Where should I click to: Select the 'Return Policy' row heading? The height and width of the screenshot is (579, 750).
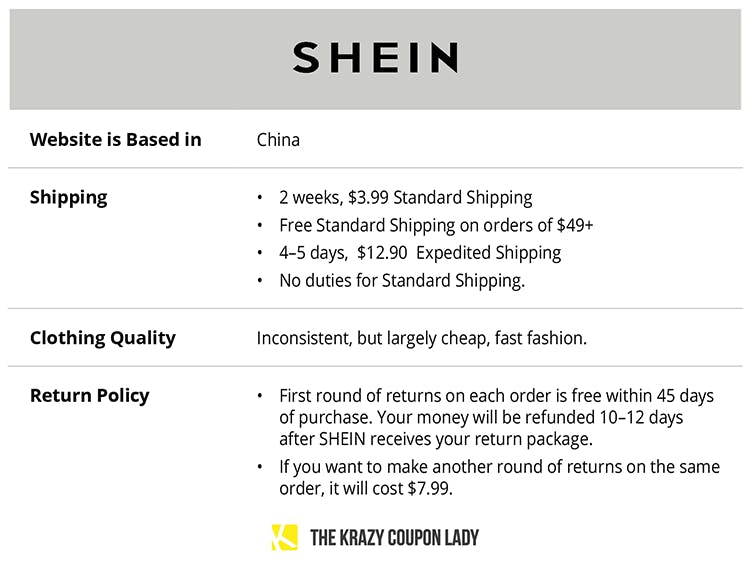(89, 395)
